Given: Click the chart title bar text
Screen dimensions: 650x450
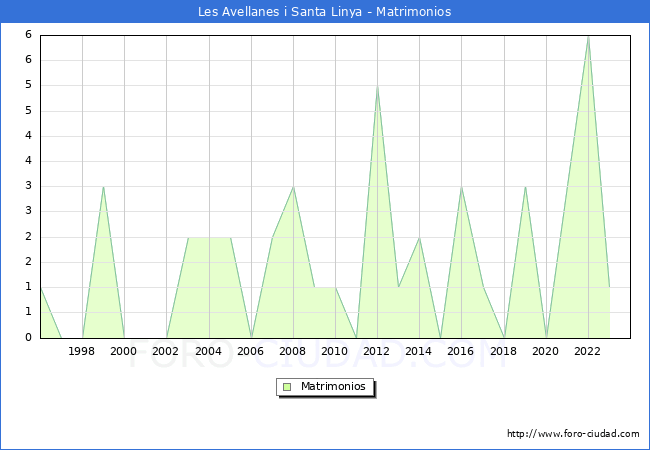Looking at the screenshot, I should click(325, 12).
